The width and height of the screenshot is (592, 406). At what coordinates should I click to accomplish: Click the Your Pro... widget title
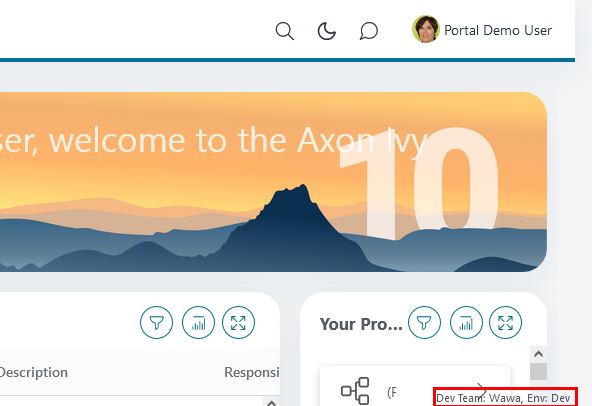pos(361,324)
